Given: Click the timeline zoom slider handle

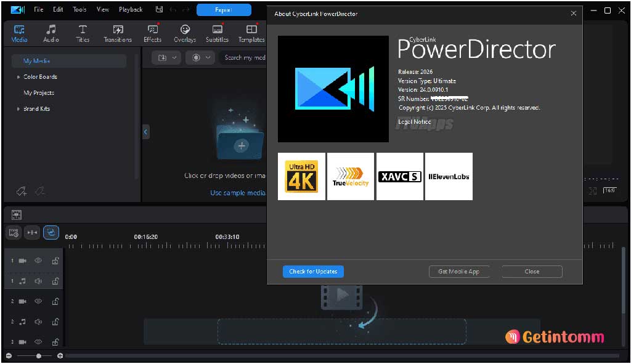Looking at the screenshot, I should point(39,356).
